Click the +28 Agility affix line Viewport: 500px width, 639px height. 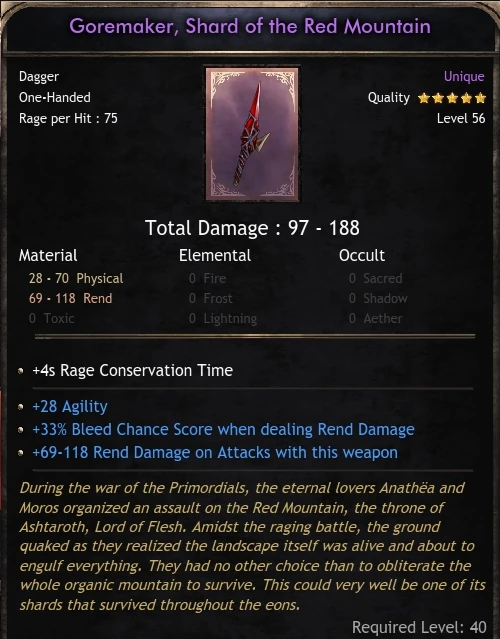click(70, 406)
